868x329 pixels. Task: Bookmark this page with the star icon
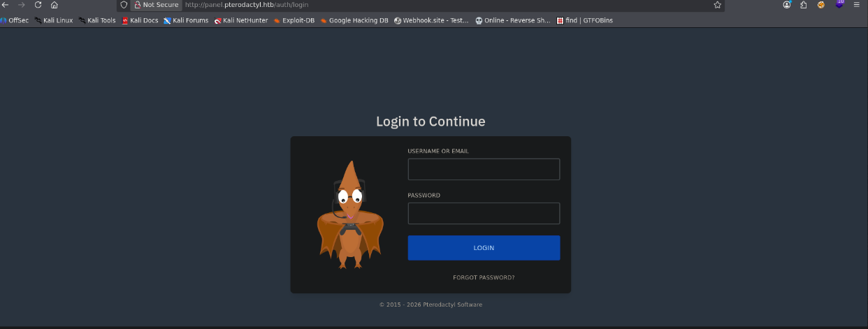pos(717,5)
